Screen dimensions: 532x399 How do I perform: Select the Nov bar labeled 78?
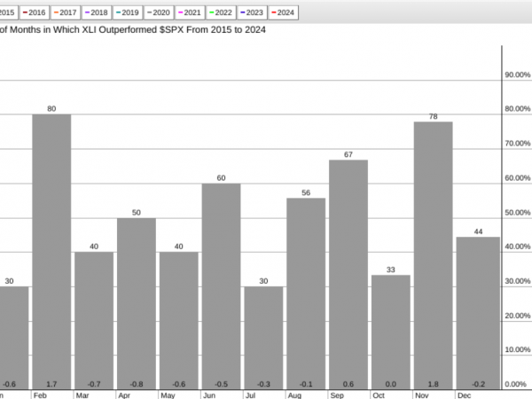[x=434, y=255]
